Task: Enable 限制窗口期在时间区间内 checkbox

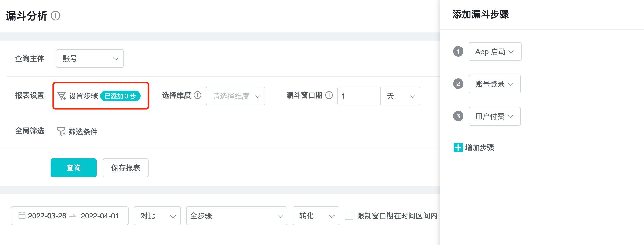Action: (x=349, y=216)
